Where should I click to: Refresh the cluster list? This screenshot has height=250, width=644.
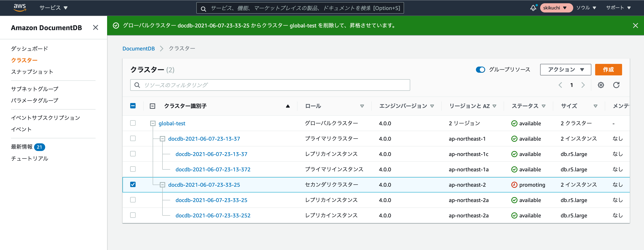click(616, 85)
